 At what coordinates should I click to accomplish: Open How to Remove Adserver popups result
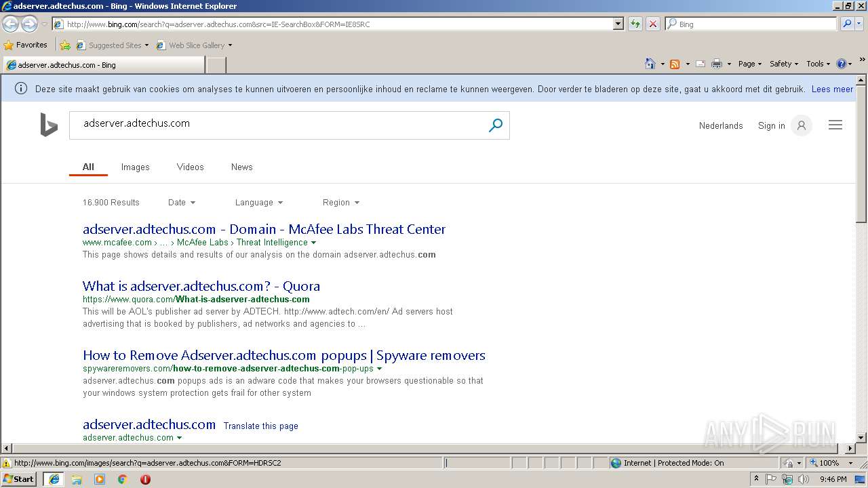coord(283,355)
